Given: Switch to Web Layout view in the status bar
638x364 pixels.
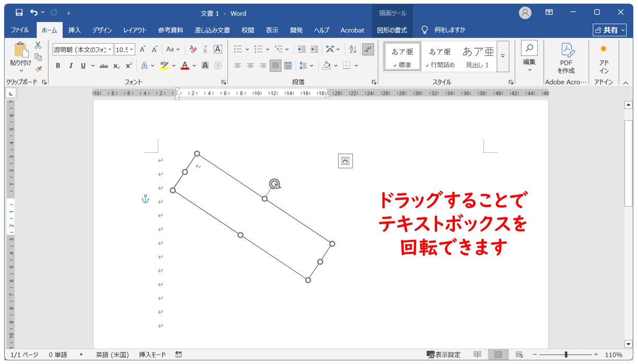Looking at the screenshot, I should [x=519, y=355].
